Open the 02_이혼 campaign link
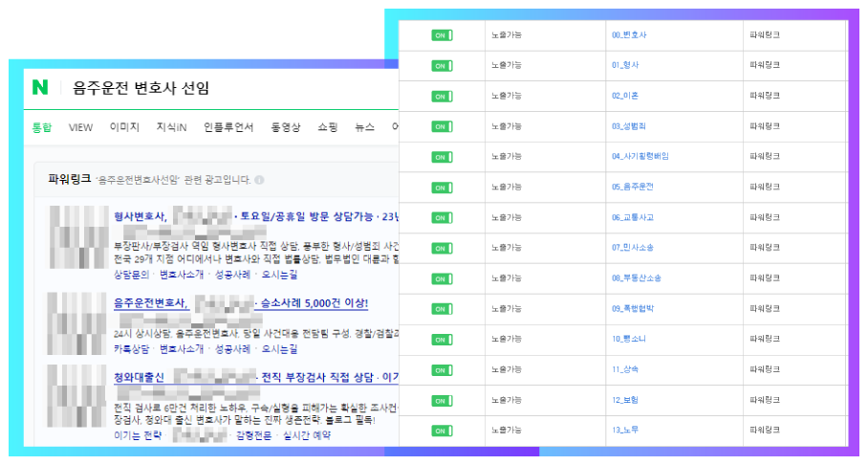This screenshot has width=868, height=465. point(625,96)
